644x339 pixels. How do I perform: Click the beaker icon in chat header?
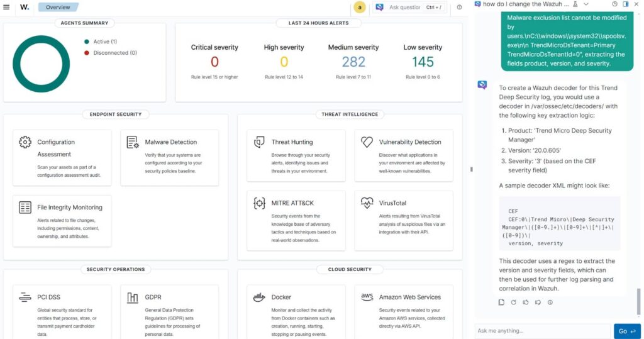(x=575, y=4)
